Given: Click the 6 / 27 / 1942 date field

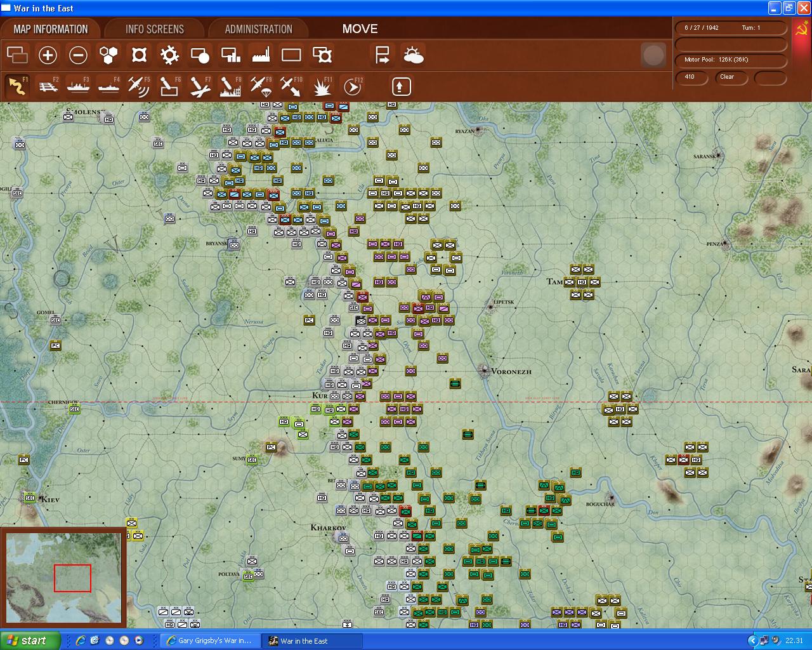Looking at the screenshot, I should coord(731,28).
